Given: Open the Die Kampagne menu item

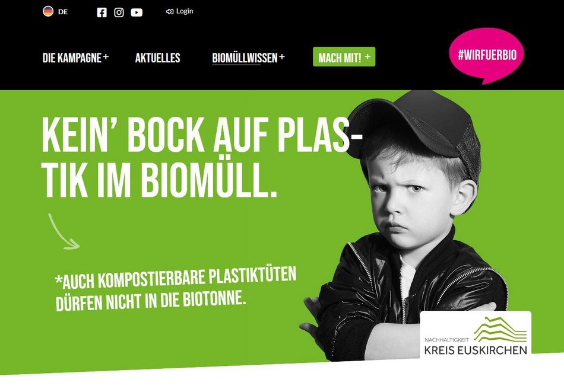Looking at the screenshot, I should click(72, 58).
